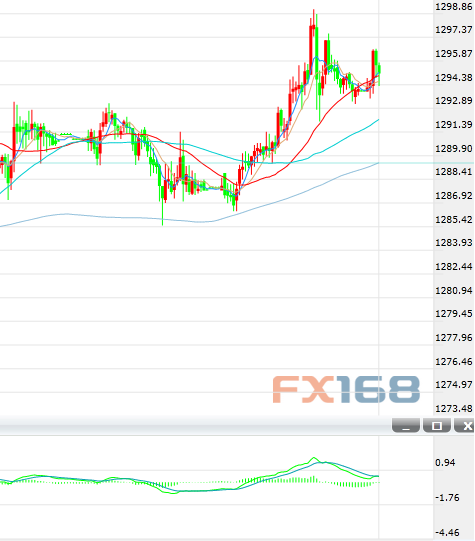Click the MACD histogram bars near peak
475x541 pixels.
304,480
